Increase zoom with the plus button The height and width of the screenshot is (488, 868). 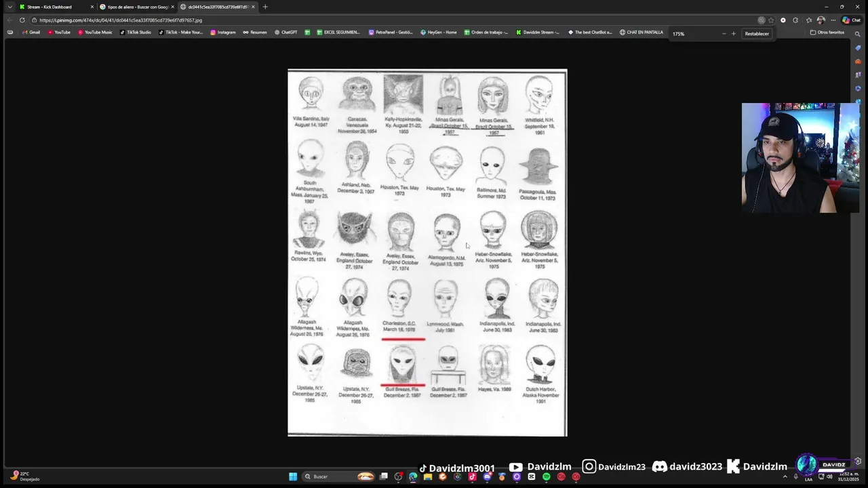(x=733, y=33)
